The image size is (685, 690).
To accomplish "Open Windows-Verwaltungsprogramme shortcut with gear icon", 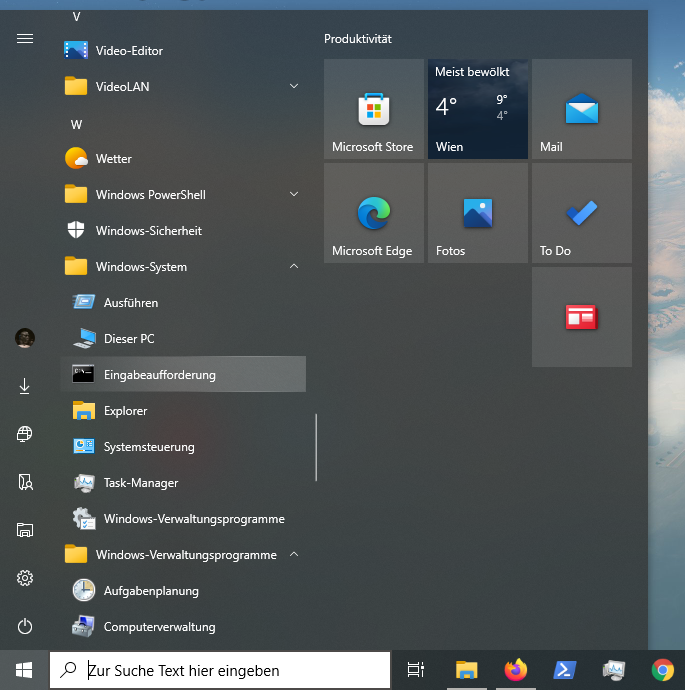I will [x=183, y=519].
